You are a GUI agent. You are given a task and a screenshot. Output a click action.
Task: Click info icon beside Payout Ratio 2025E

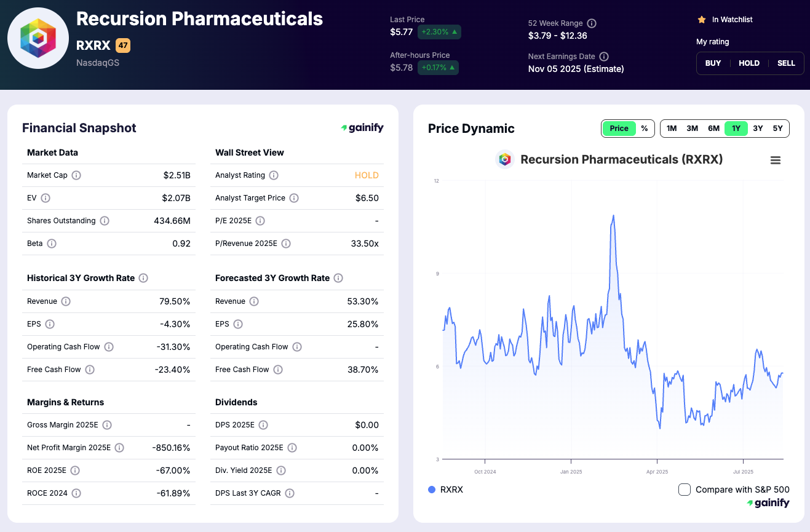click(292, 448)
